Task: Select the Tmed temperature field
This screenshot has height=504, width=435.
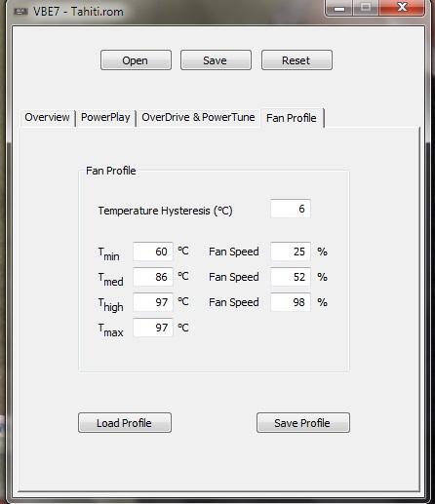Action: click(153, 277)
